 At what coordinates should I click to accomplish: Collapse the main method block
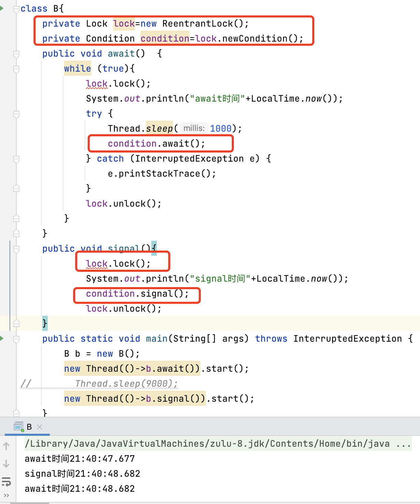click(16, 339)
